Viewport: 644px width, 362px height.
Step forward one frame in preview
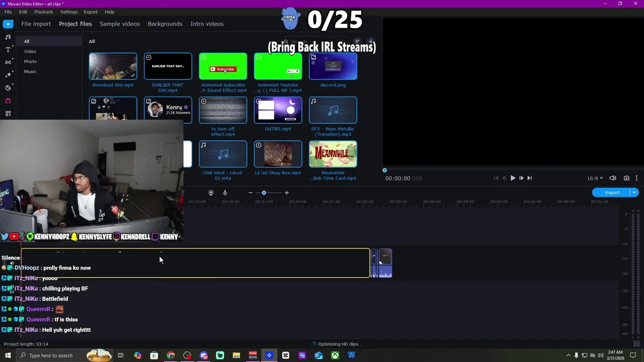tap(521, 178)
